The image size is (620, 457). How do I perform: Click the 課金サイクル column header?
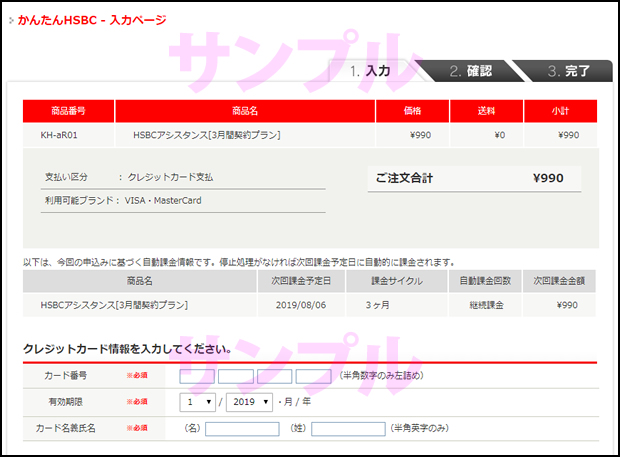tap(397, 281)
